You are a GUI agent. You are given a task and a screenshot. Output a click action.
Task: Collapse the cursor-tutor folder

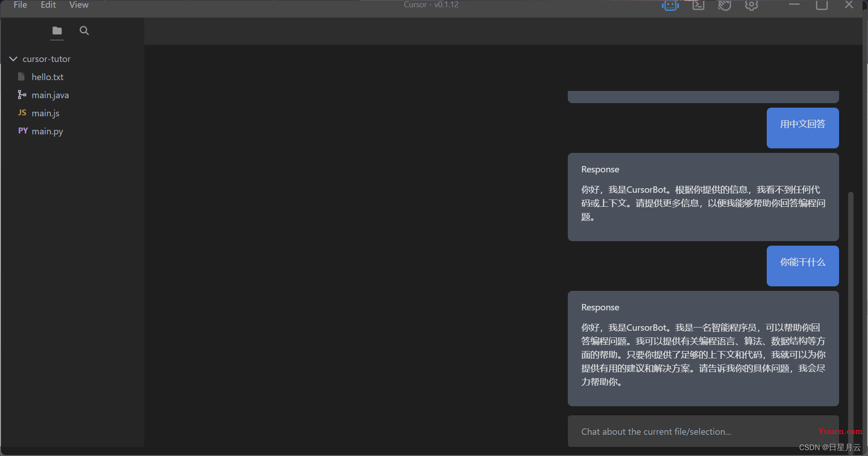14,59
